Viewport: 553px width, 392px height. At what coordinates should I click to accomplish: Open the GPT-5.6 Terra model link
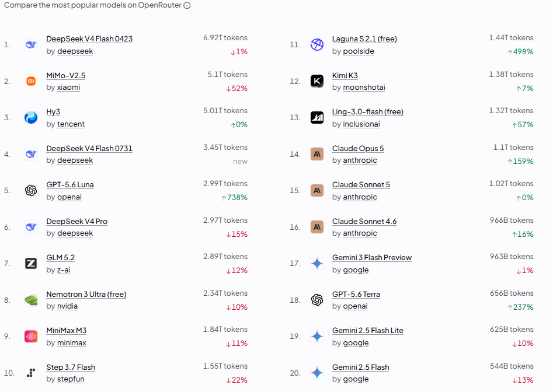(356, 295)
